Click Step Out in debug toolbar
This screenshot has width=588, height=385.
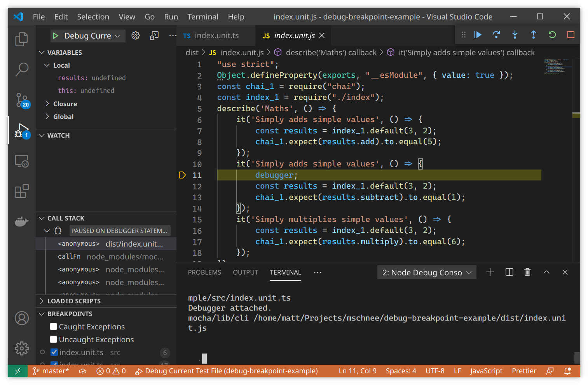click(534, 35)
